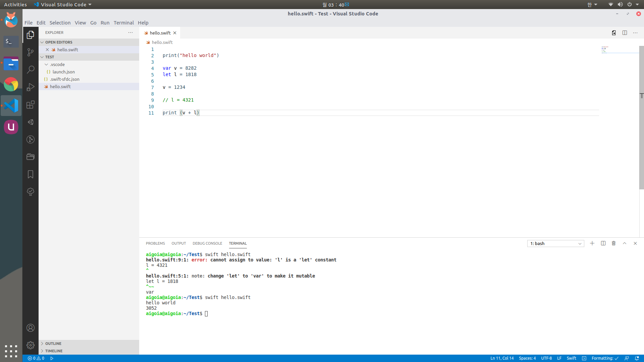Toggle the Formatting status bar item
The height and width of the screenshot is (362, 644).
click(x=605, y=358)
